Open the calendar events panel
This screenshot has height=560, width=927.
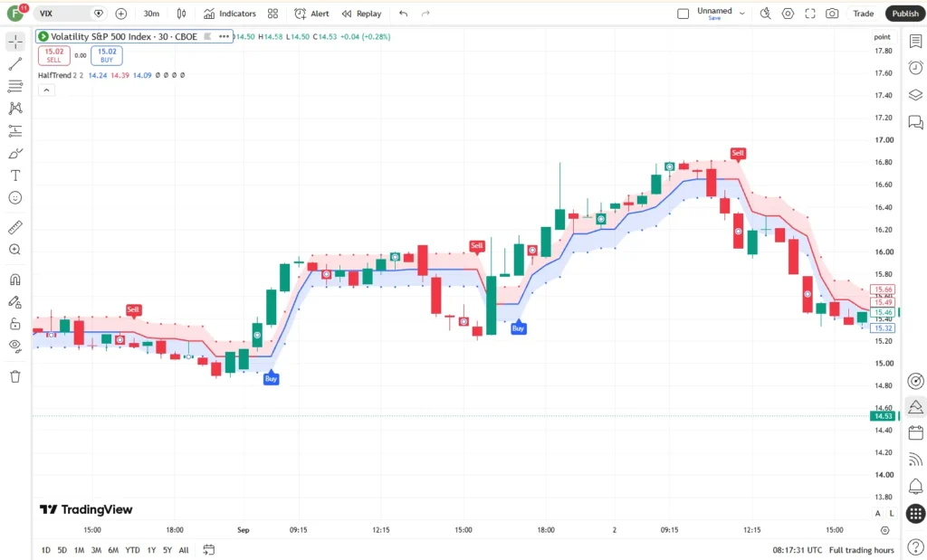(x=916, y=433)
